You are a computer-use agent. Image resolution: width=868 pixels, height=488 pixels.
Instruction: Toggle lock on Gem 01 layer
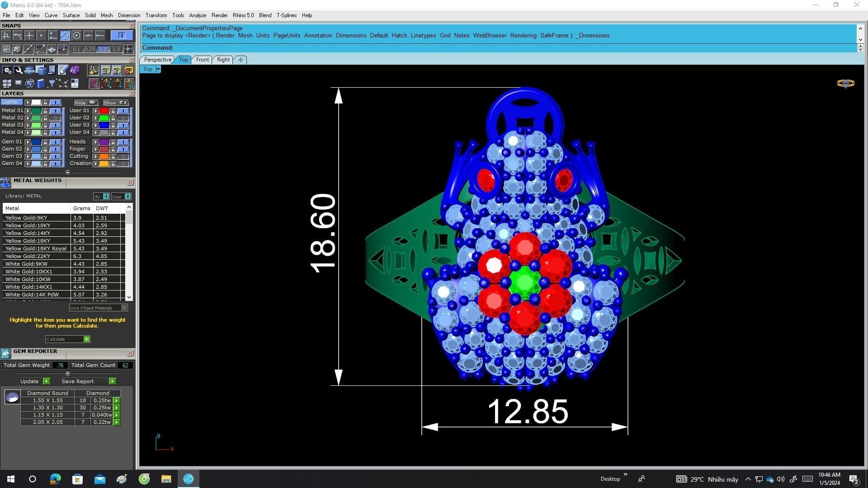click(x=45, y=142)
